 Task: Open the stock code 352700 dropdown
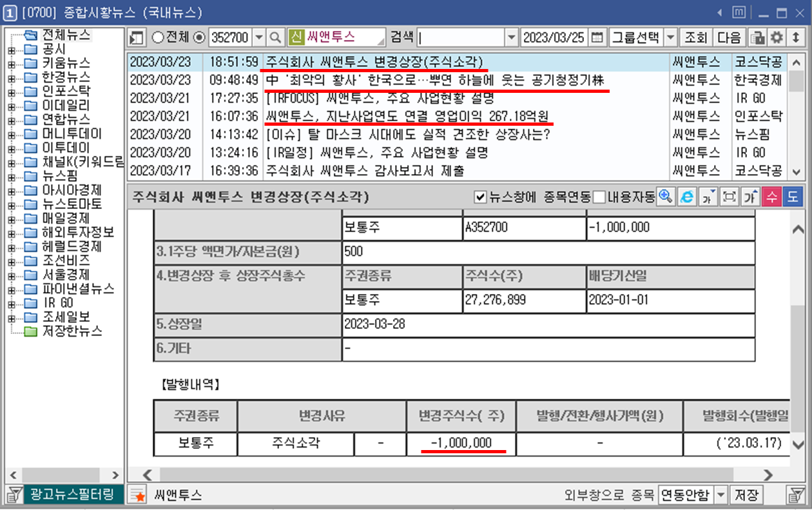point(259,37)
